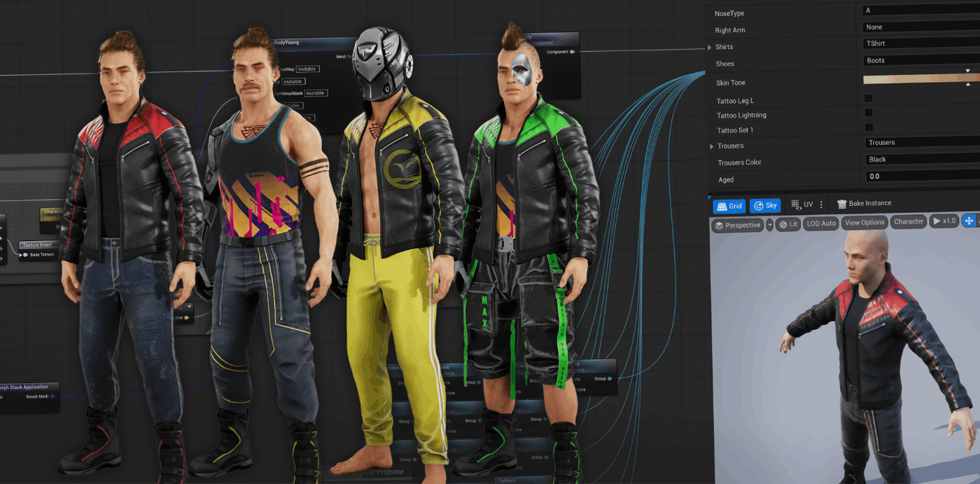Click the x1.0 playback speed button

[x=944, y=221]
